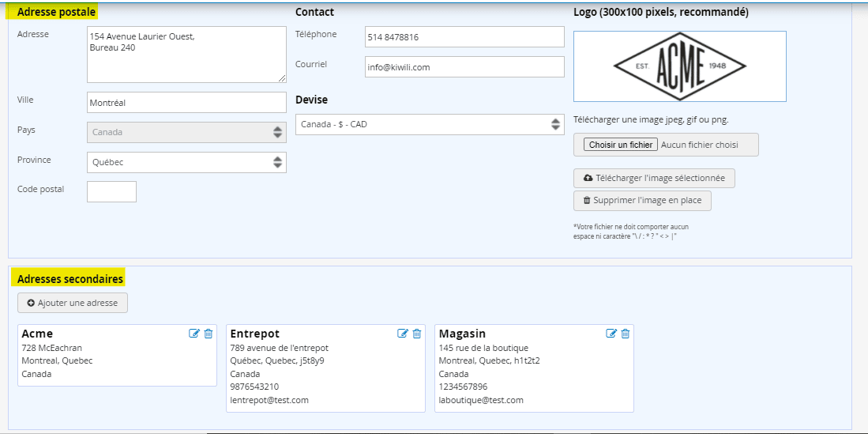Click Choisir un fichier button

(x=621, y=145)
